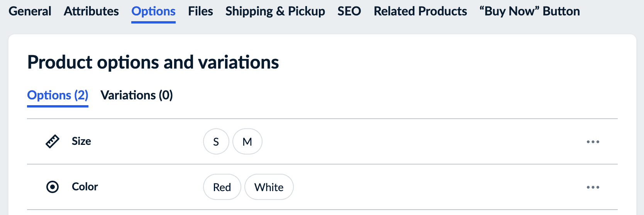Click the radio icon beside Color
Viewport: 644px width, 215px height.
click(x=53, y=187)
